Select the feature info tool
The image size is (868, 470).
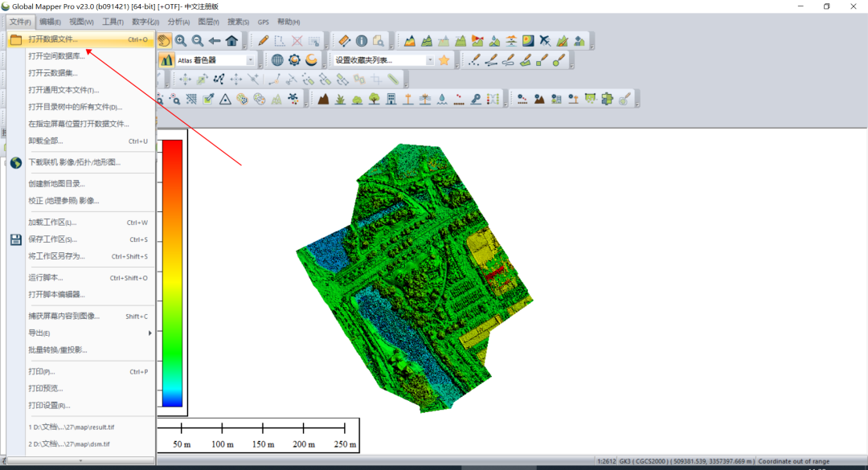(362, 40)
